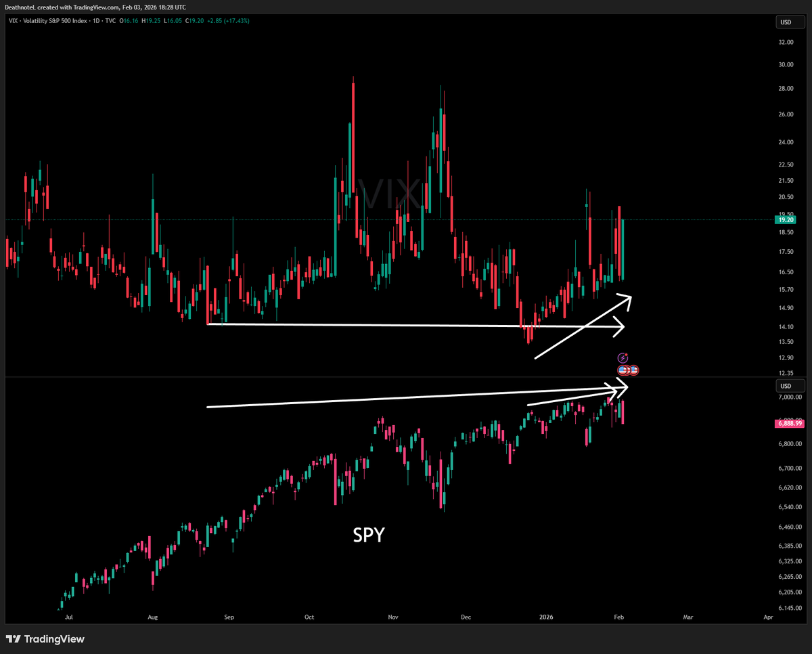Click the Feb label on the time axis
This screenshot has height=654, width=812.
(621, 617)
